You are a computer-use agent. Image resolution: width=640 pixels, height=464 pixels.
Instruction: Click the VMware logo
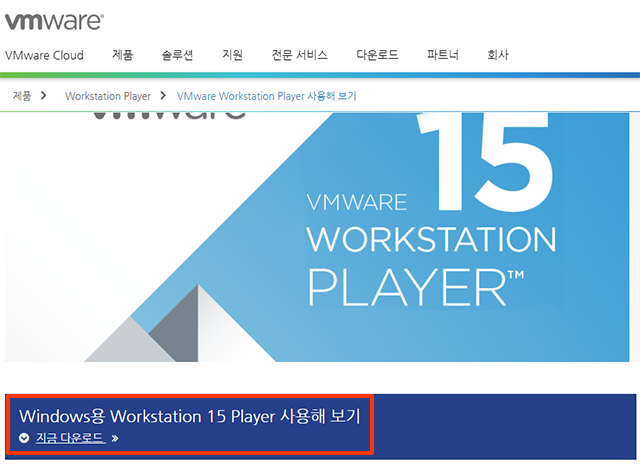(x=54, y=22)
